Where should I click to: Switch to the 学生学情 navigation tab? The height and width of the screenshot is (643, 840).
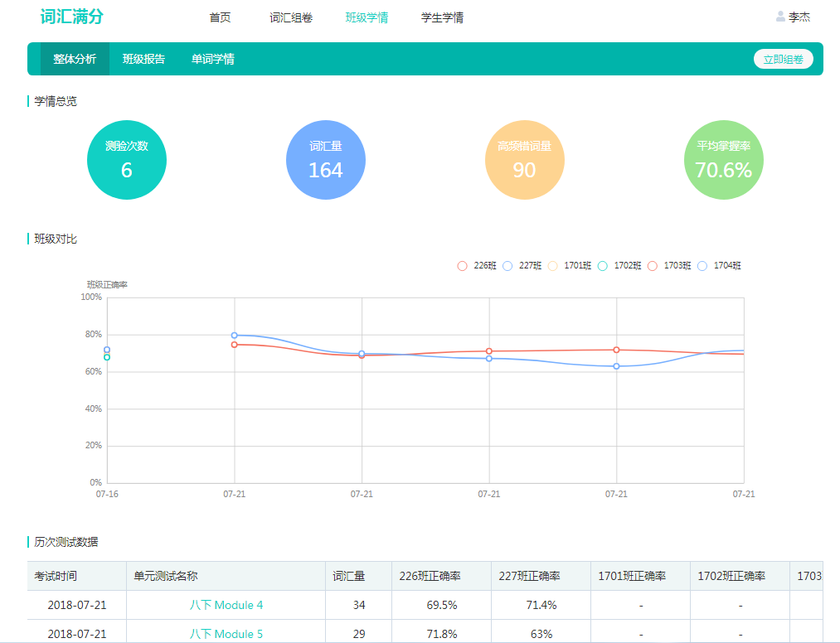coord(443,17)
